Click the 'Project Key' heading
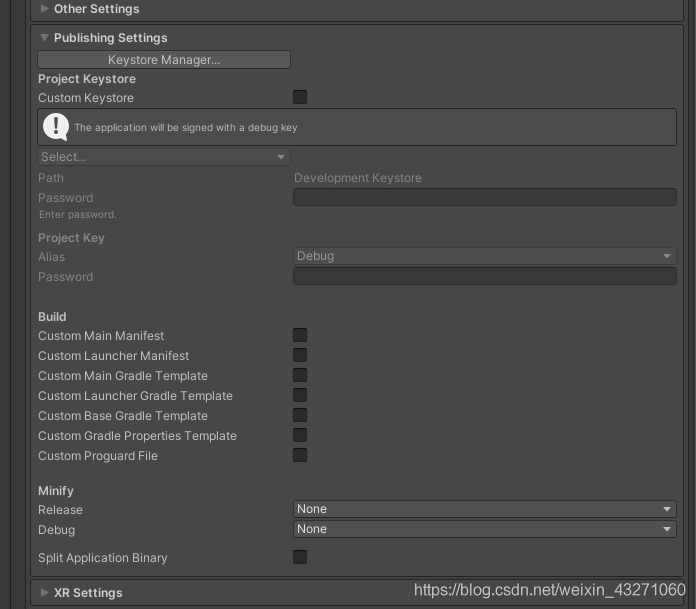 (71, 238)
